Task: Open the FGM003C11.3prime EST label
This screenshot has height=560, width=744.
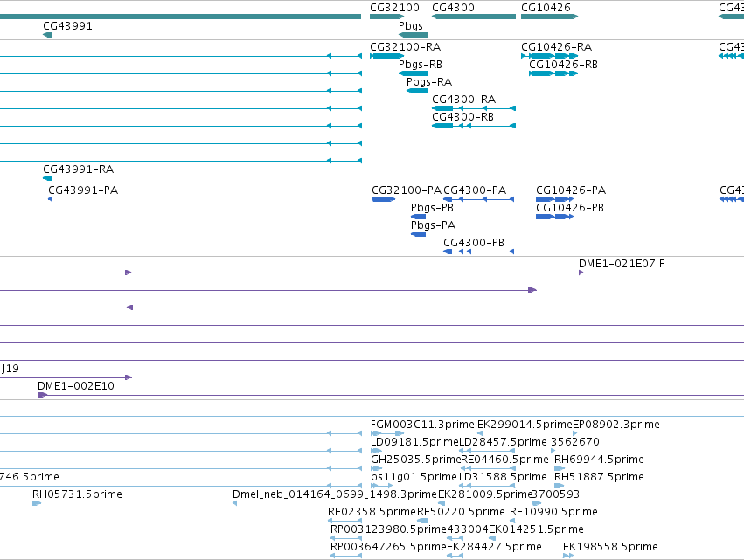Action: point(422,425)
